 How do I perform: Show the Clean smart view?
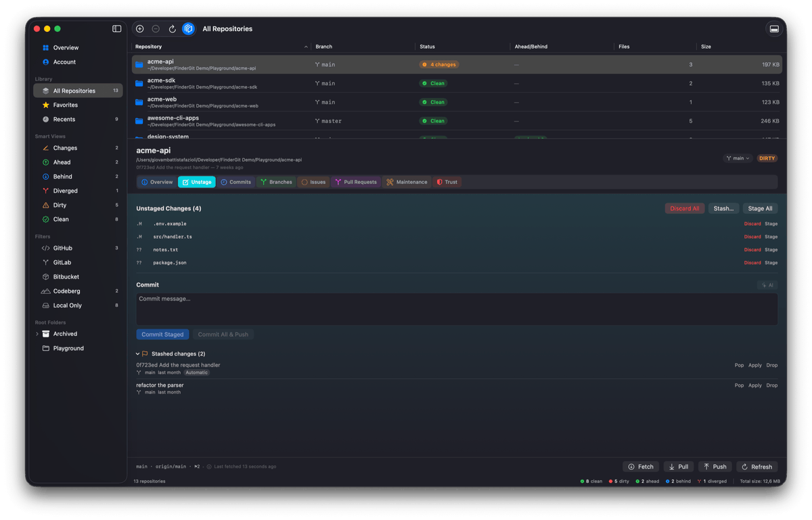(78, 219)
